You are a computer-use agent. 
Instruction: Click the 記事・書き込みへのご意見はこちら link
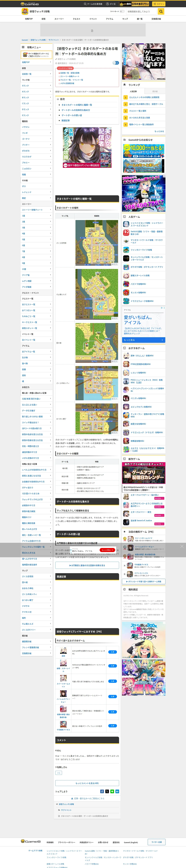coord(88,798)
